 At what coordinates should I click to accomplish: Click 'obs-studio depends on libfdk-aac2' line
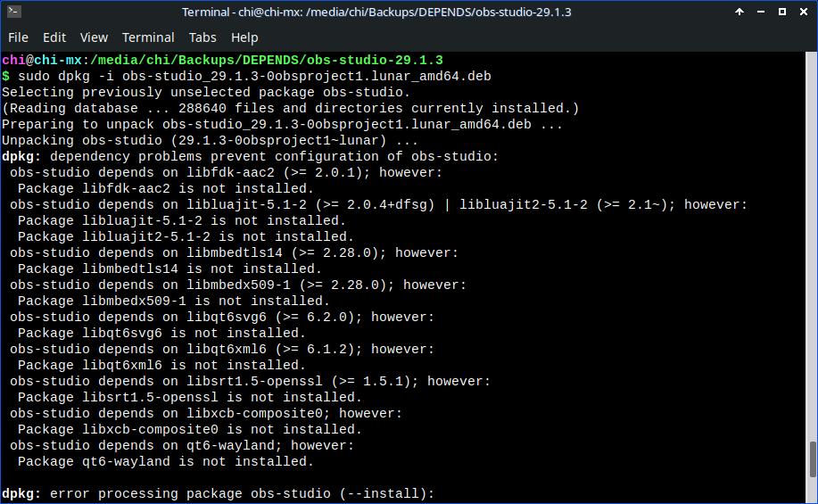[226, 173]
